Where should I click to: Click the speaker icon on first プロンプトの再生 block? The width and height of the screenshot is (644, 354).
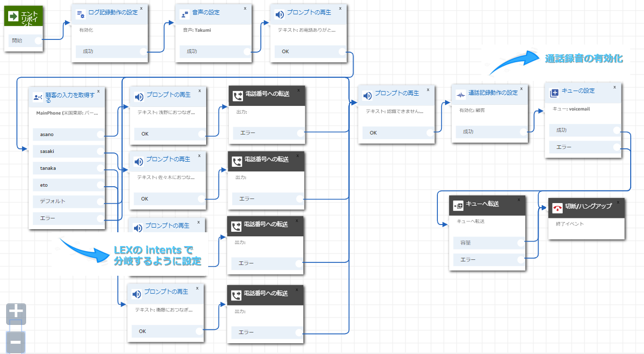point(279,14)
